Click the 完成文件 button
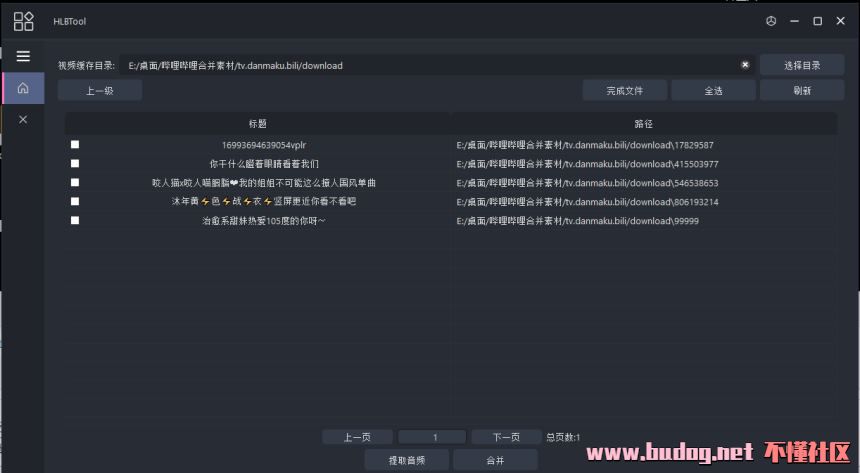This screenshot has height=473, width=860. [625, 91]
